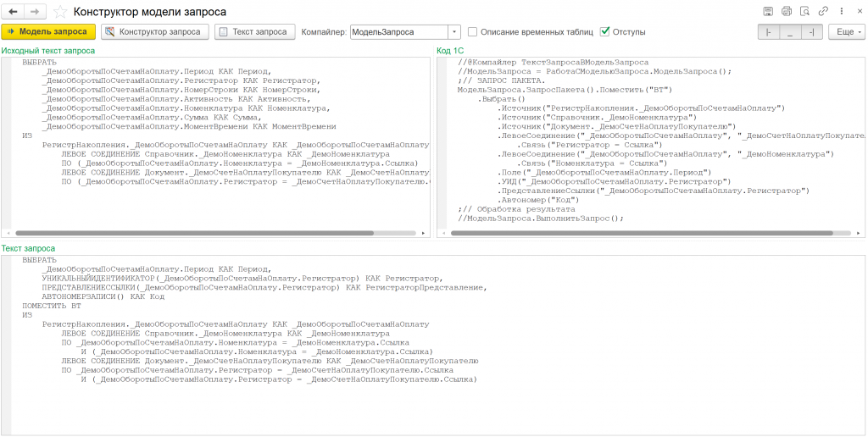The image size is (868, 437).
Task: Click the Текст запроса toolbar button
Action: pos(254,31)
